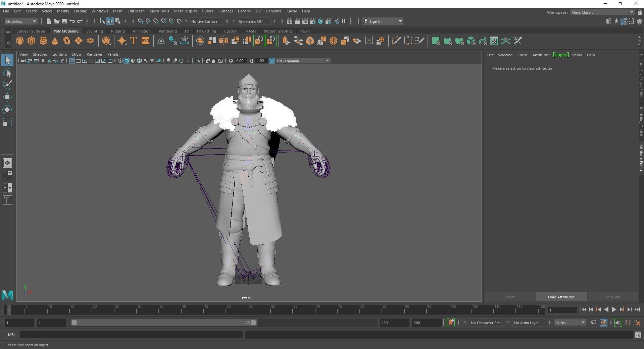
Task: Open the No Character Set dropdown arrow
Action: pyautogui.click(x=465, y=323)
